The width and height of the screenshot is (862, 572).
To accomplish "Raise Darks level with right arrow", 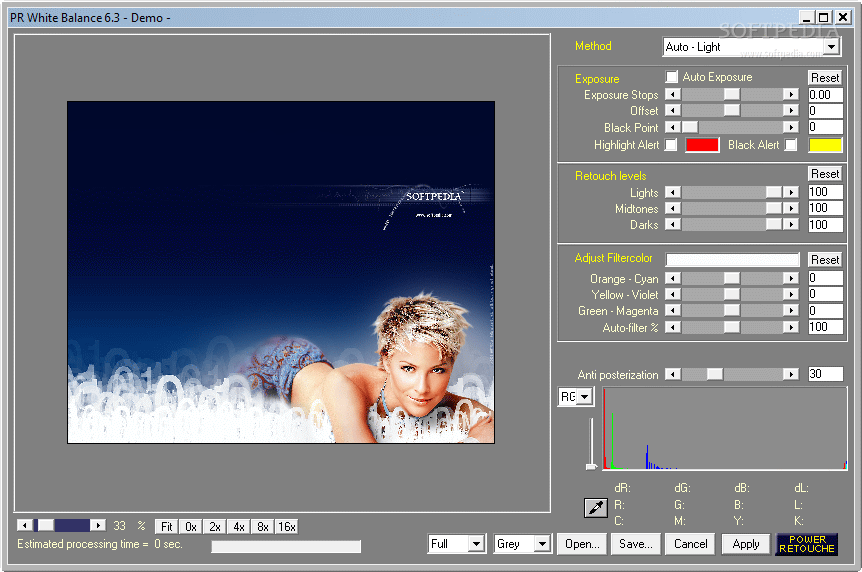I will 791,224.
